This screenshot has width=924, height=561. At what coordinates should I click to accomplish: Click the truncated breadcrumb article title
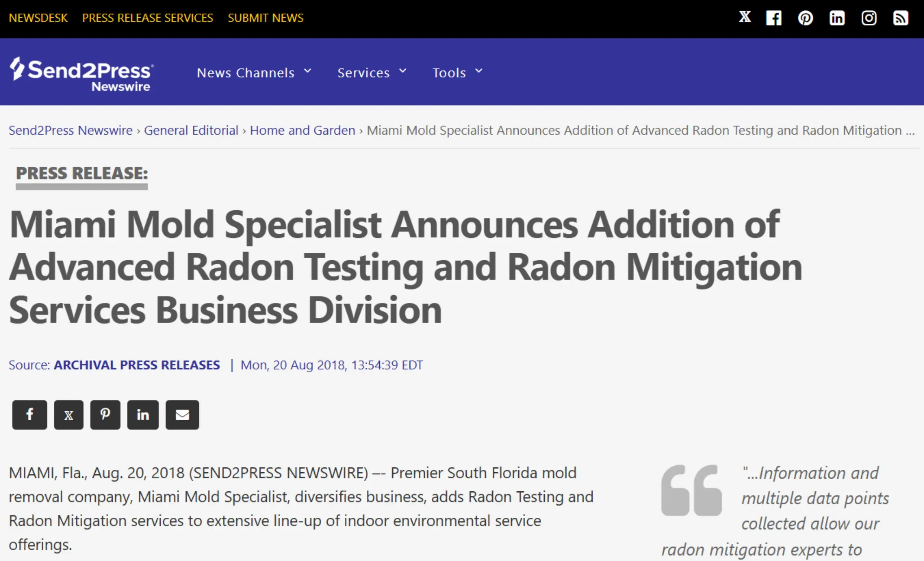[x=641, y=130]
